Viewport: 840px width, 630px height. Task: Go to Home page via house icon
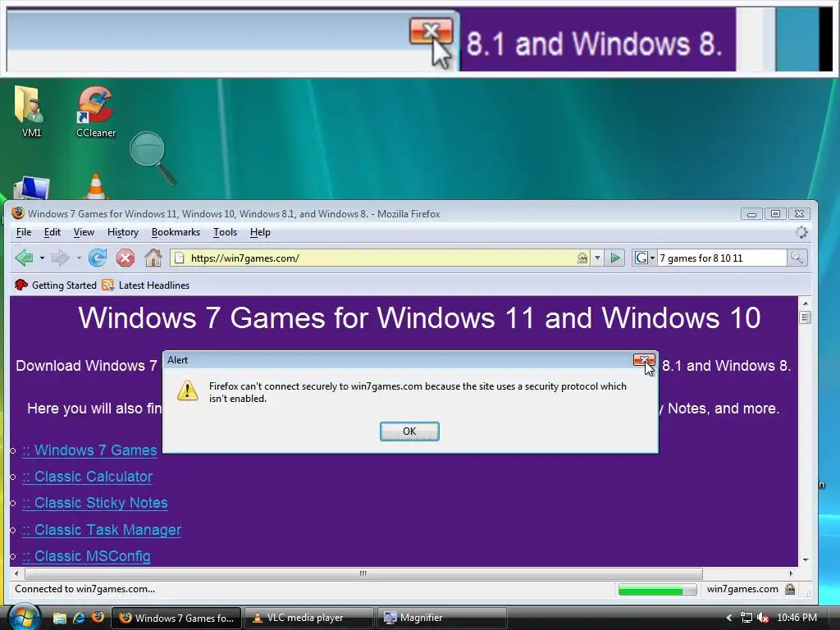pos(153,258)
